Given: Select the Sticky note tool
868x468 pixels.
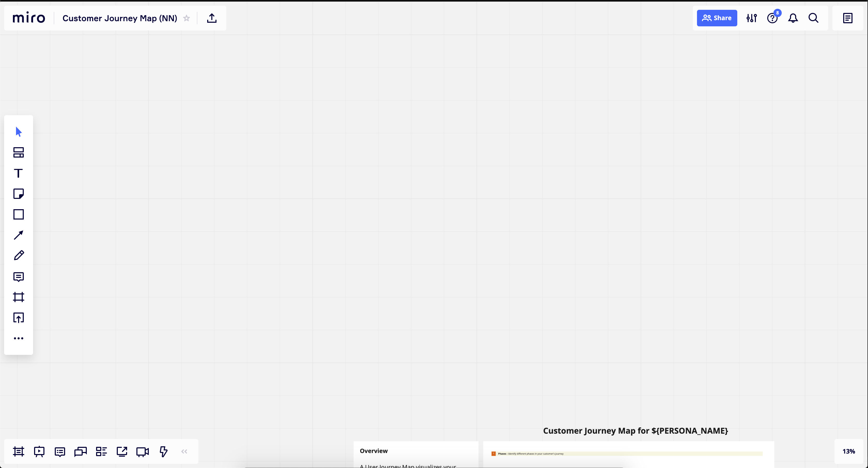Looking at the screenshot, I should (x=19, y=194).
